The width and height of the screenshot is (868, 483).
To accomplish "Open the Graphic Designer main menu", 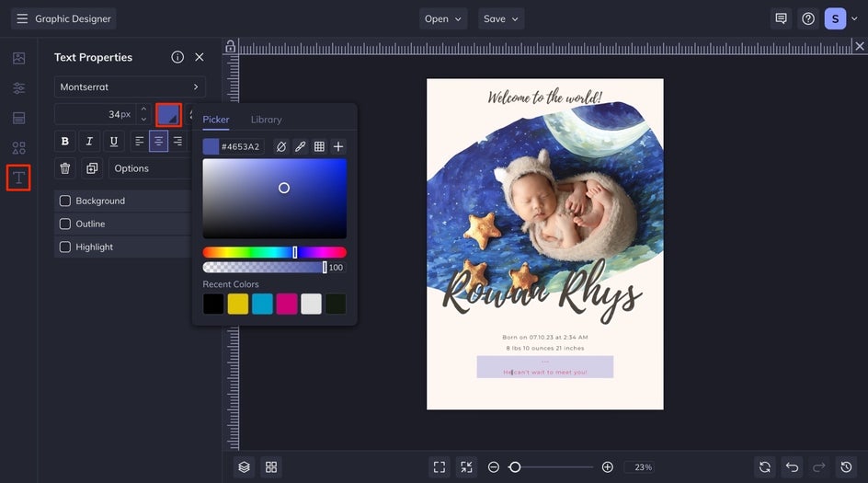I will tap(63, 18).
